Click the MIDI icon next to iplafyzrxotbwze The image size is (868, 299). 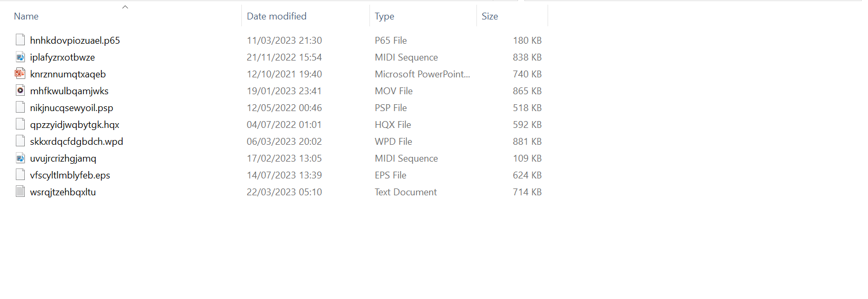click(x=20, y=57)
